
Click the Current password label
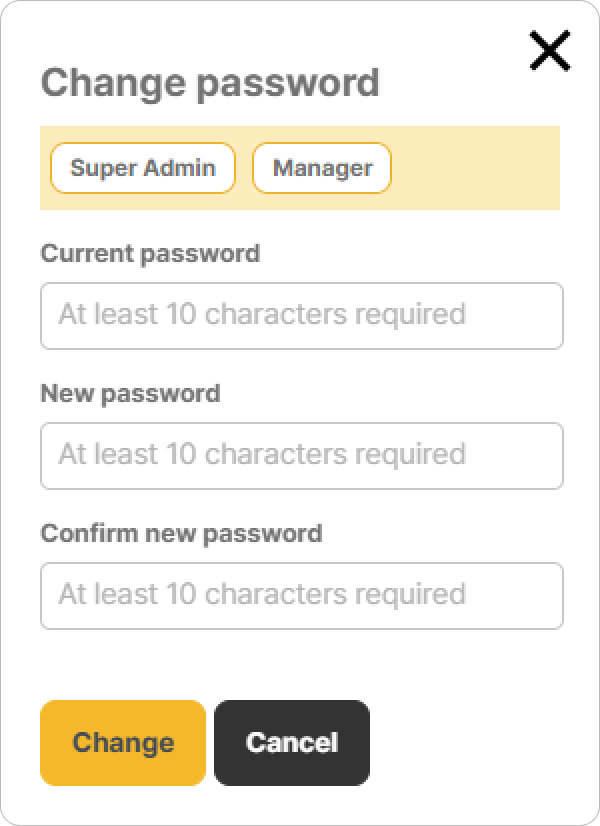tap(150, 253)
